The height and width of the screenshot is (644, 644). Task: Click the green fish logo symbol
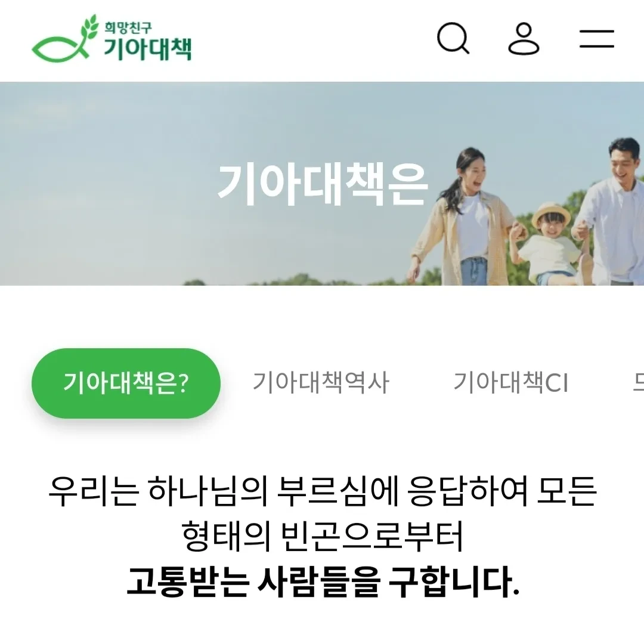tap(60, 48)
